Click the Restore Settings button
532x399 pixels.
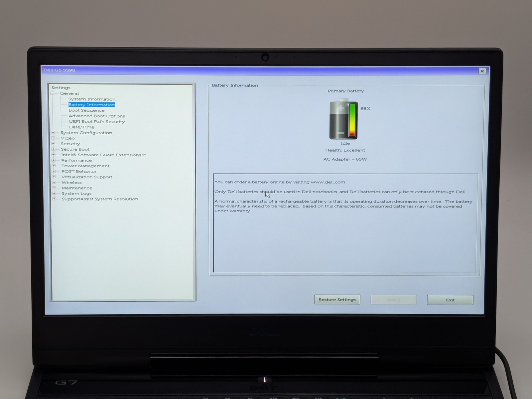[337, 300]
